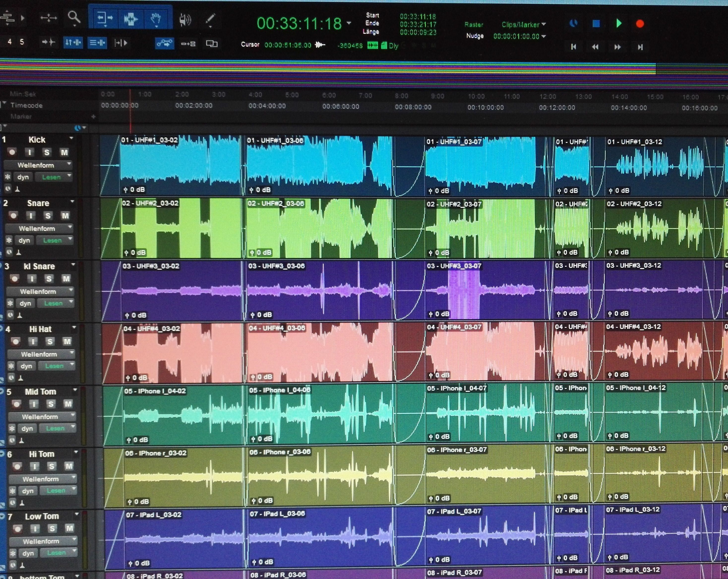Image resolution: width=728 pixels, height=579 pixels.
Task: Open Kick track Lesen automation mode
Action: coord(53,177)
